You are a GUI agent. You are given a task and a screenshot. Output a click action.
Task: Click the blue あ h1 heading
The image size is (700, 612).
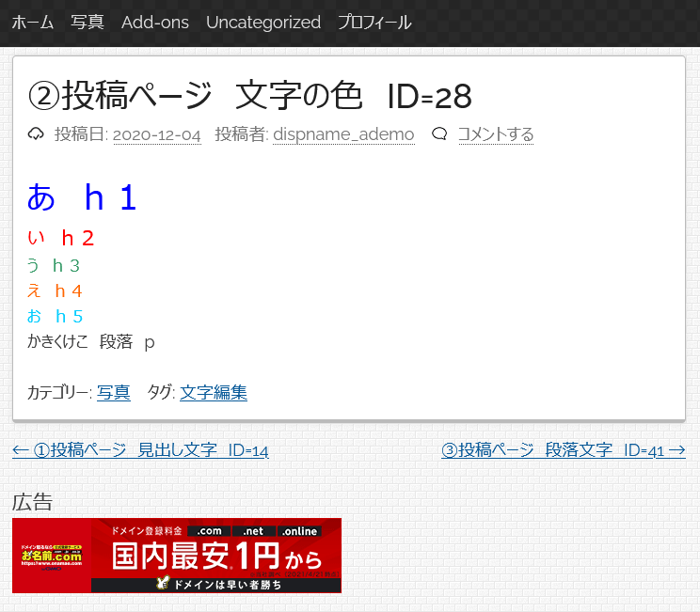tap(82, 197)
